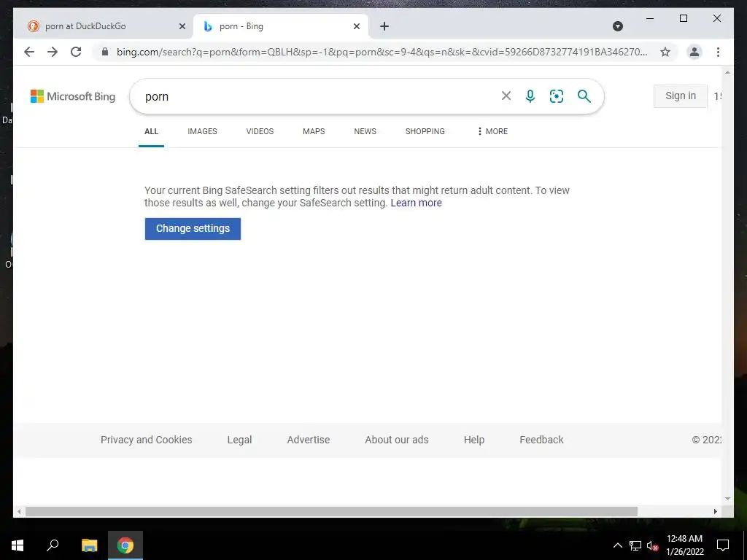Reload the Bing page
Screen dimensions: 747x560
click(x=76, y=52)
